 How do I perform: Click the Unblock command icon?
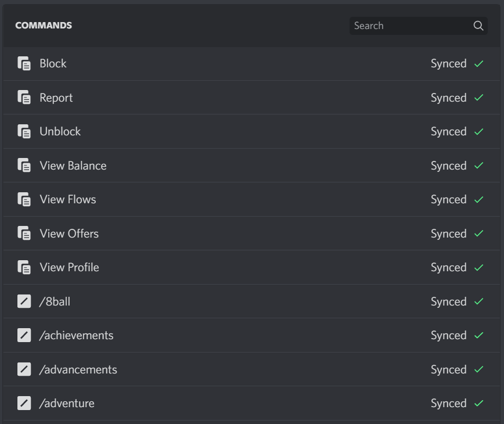(24, 132)
